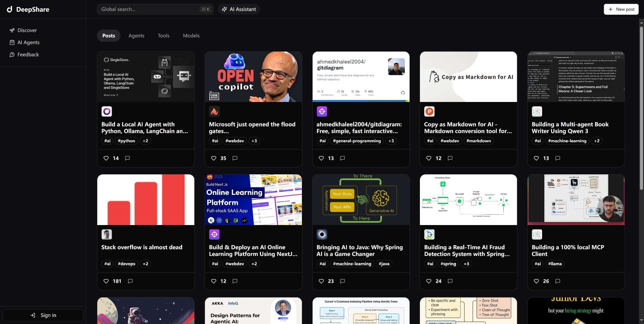Like the Copy as Markdown for AI post
Viewport: 644px width, 324px height.
[429, 158]
